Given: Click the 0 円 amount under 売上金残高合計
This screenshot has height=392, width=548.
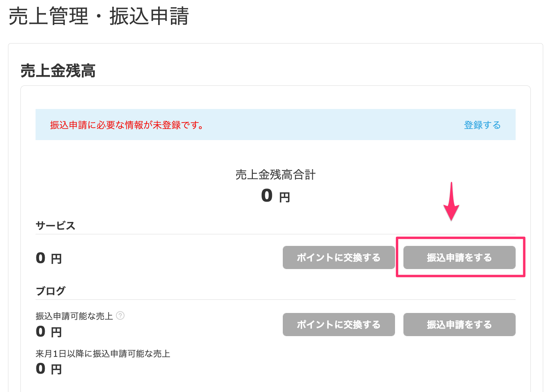Looking at the screenshot, I should (276, 196).
